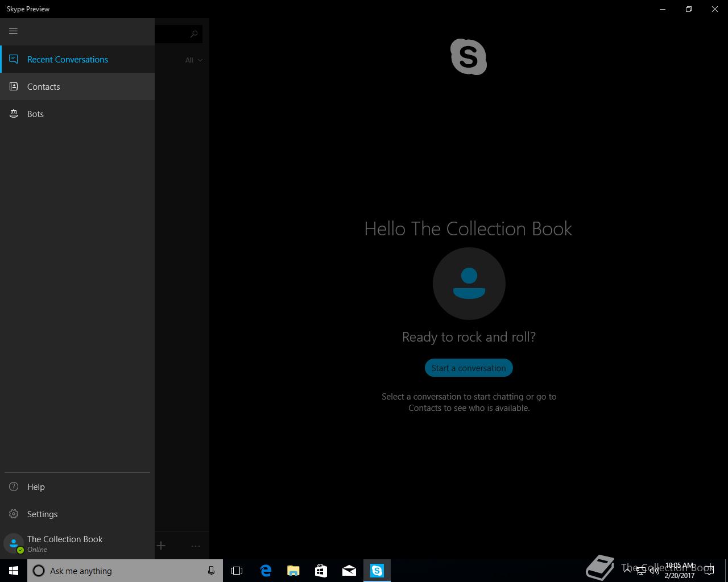Viewport: 728px width, 582px height.
Task: Open the Action Center notifications icon
Action: click(709, 571)
